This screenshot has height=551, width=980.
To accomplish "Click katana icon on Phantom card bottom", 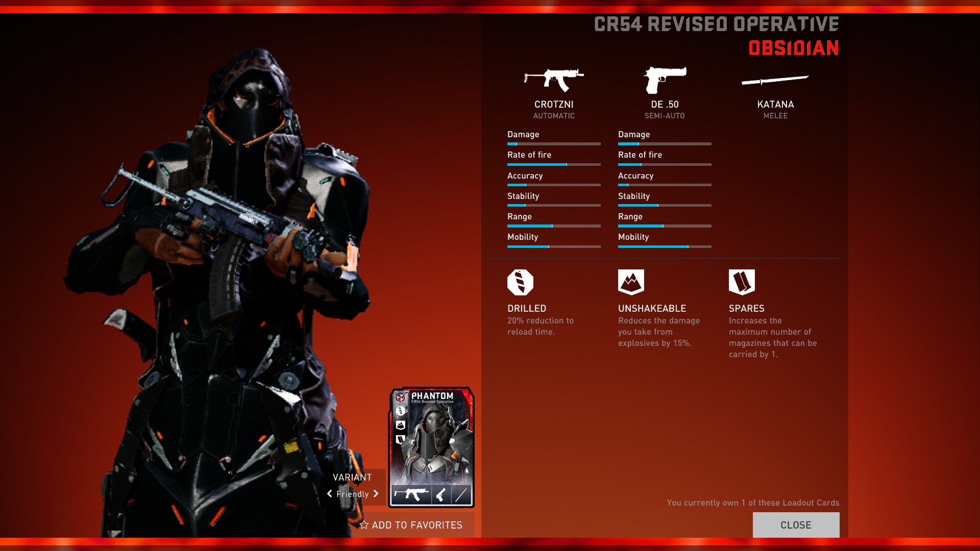I will click(x=461, y=494).
